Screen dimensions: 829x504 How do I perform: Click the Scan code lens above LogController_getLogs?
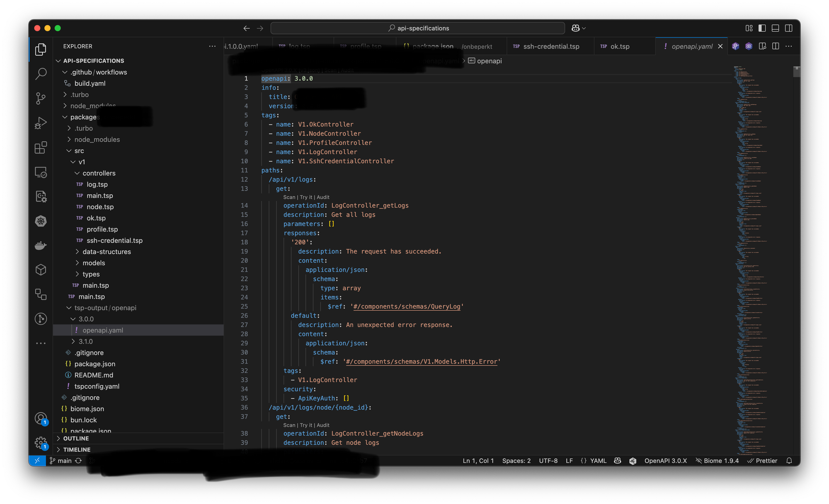[x=289, y=198]
